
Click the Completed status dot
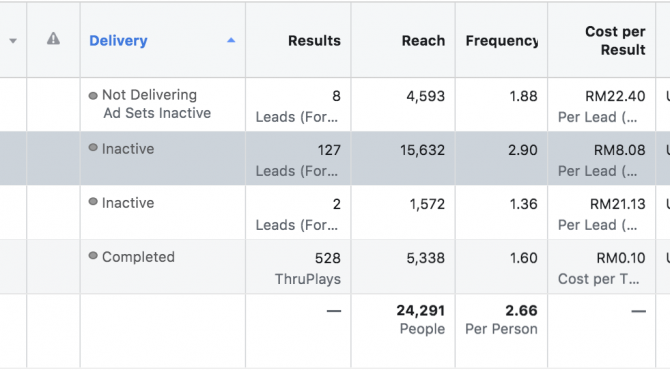(x=93, y=256)
